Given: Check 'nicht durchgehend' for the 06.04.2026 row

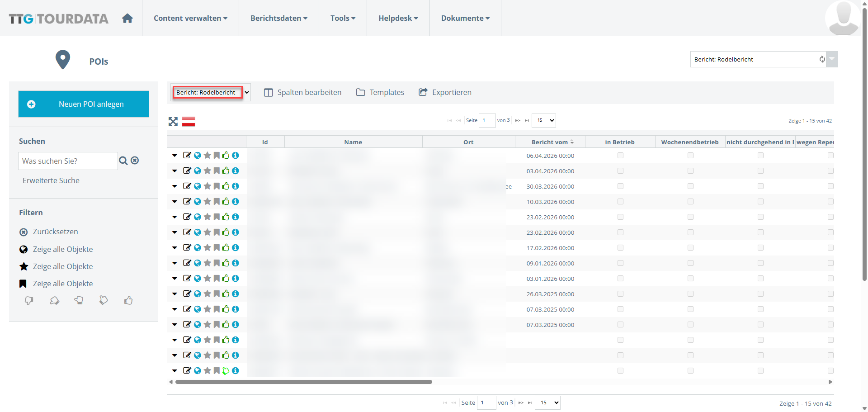Looking at the screenshot, I should [760, 156].
